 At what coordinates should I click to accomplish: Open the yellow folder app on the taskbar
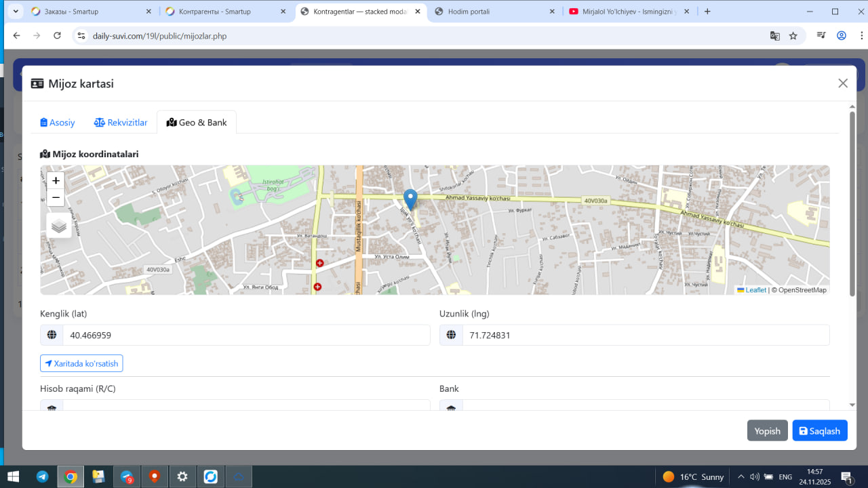pyautogui.click(x=98, y=476)
